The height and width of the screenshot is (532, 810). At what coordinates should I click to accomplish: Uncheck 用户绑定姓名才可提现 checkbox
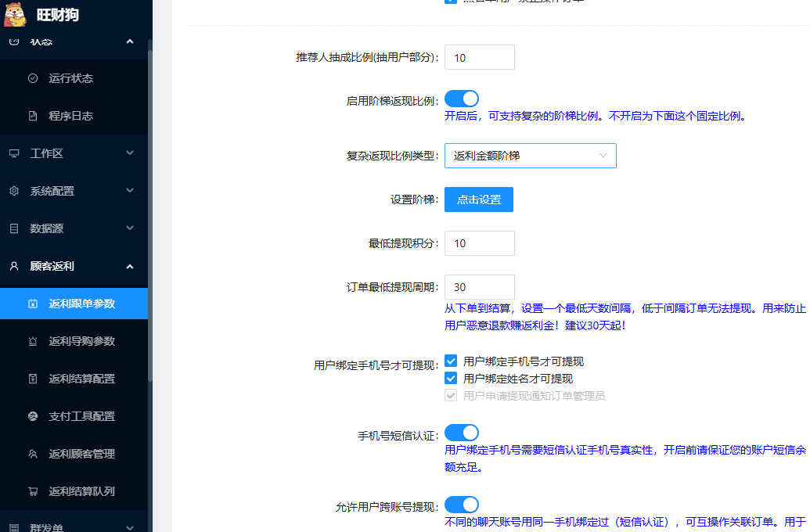451,379
